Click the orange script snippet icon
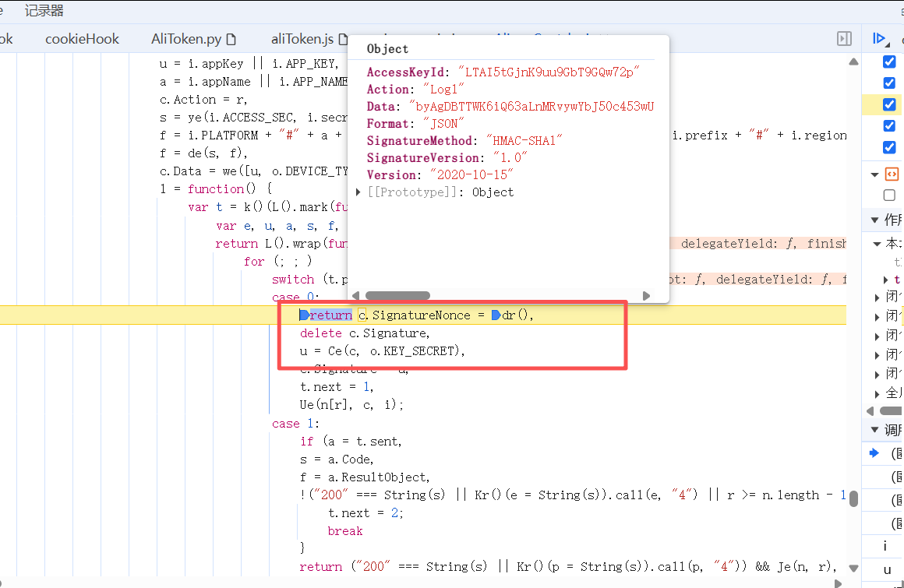Viewport: 904px width, 588px height. click(892, 174)
